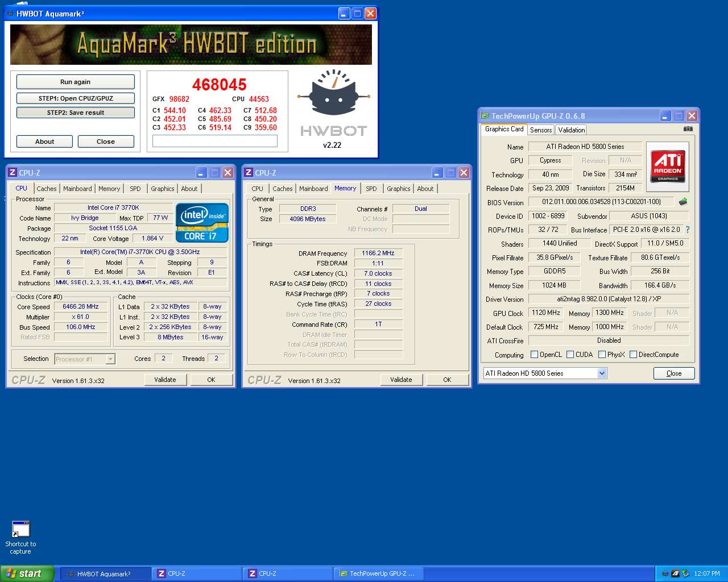This screenshot has height=582, width=728.
Task: Open the Shortcut to capture desktop icon
Action: (x=20, y=537)
